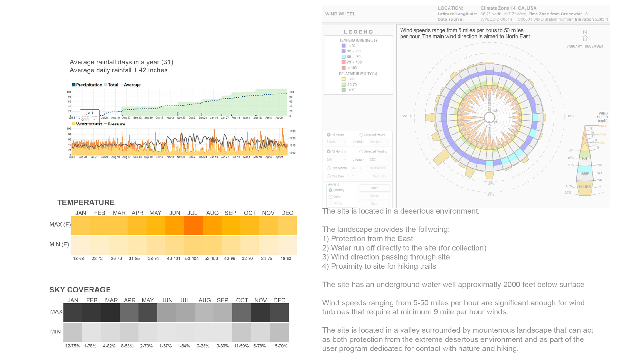Click the Jul 1 chart tooltip box

pos(90,116)
